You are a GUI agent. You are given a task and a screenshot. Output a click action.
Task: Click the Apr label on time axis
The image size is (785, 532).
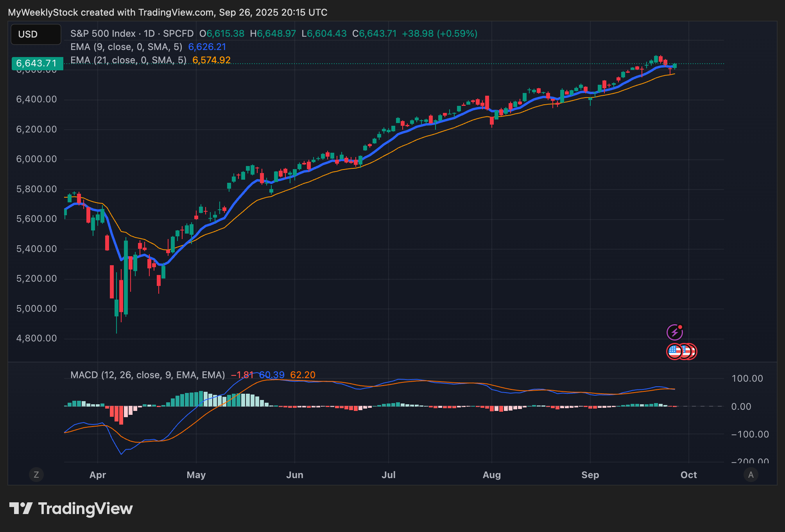tap(98, 475)
